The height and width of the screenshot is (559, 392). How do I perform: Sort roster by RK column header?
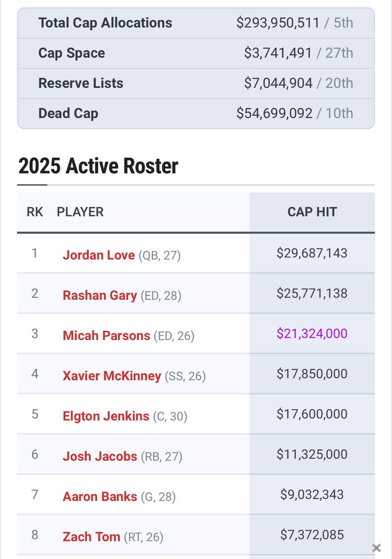(x=35, y=212)
